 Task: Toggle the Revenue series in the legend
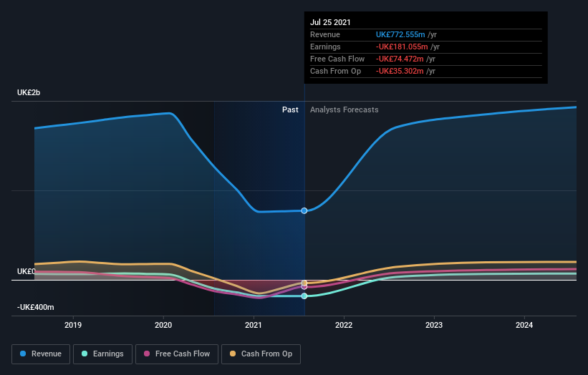point(41,354)
